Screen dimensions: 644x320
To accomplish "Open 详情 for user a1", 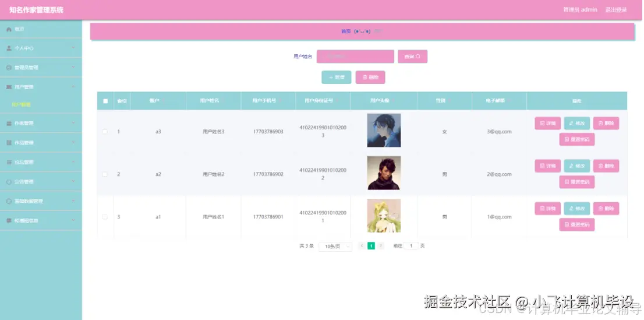I will [547, 209].
